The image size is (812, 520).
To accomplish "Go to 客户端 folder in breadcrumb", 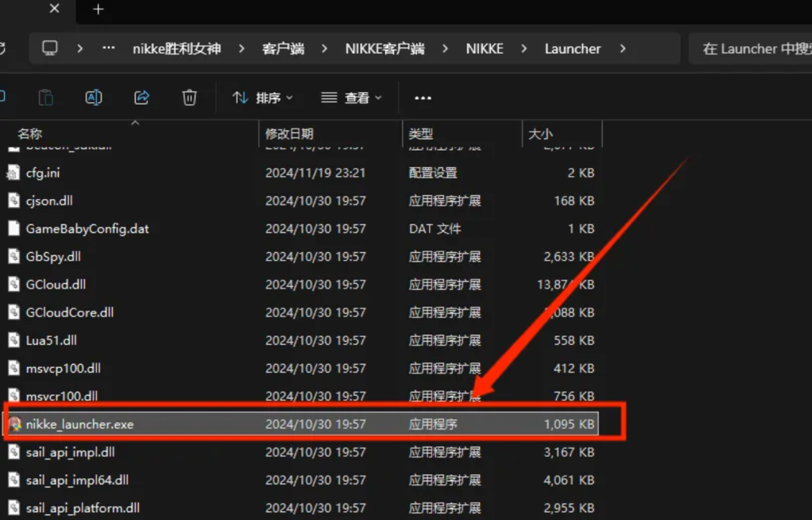I will click(283, 48).
